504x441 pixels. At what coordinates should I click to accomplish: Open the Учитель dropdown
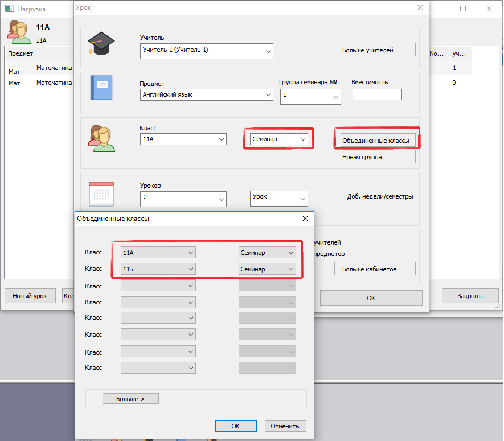coord(206,51)
